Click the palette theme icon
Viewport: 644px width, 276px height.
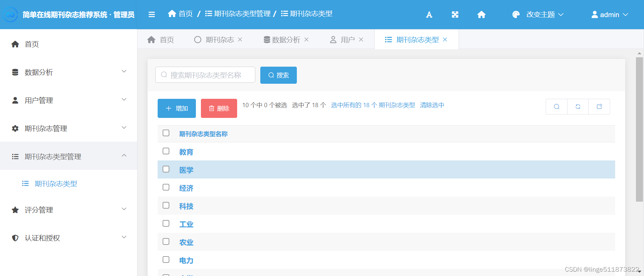(516, 14)
